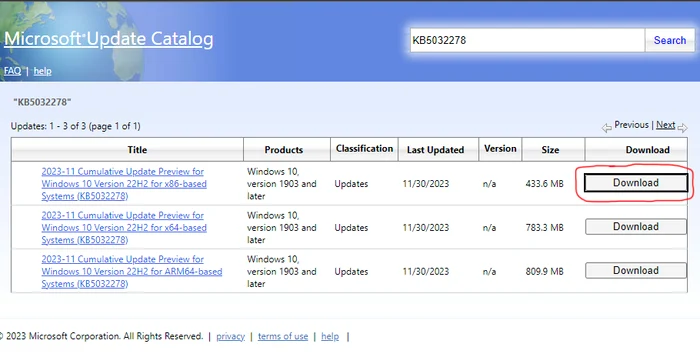Focus the KB5032278 search input field
The width and height of the screenshot is (700, 364).
pyautogui.click(x=527, y=40)
